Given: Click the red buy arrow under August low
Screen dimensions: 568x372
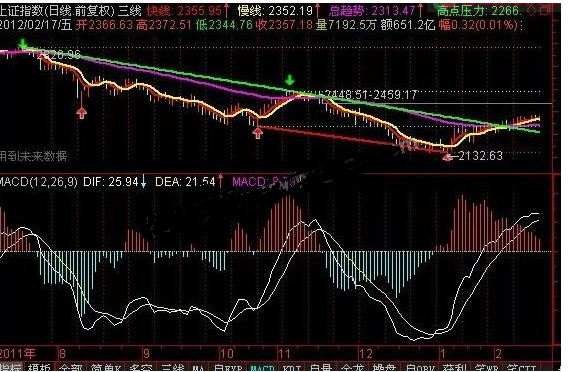Looking at the screenshot, I should [x=82, y=113].
